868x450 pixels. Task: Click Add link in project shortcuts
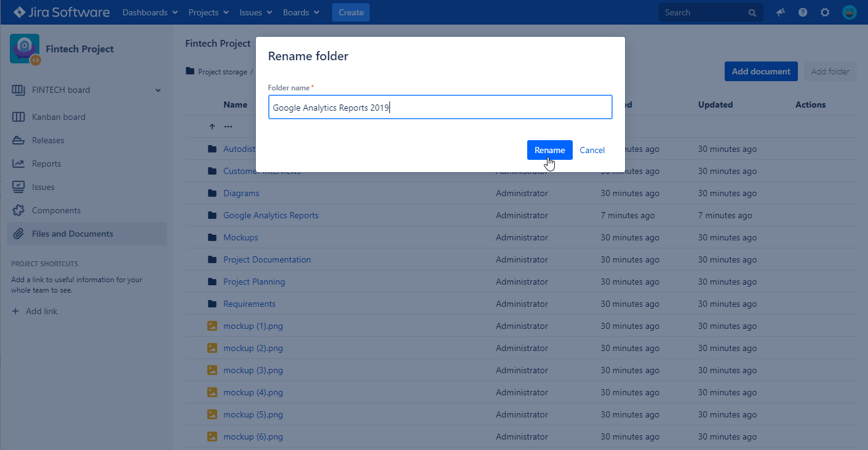click(x=41, y=311)
